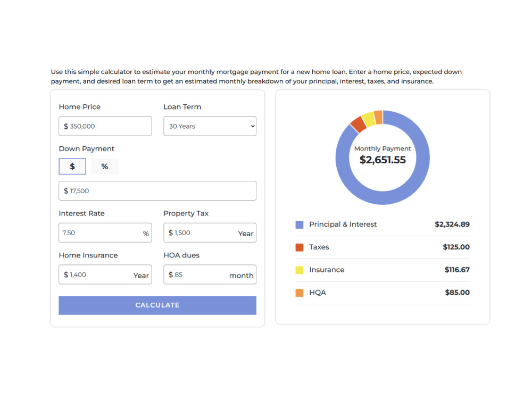Select dollar-amount down payment toggle
The image size is (532, 399).
point(72,166)
